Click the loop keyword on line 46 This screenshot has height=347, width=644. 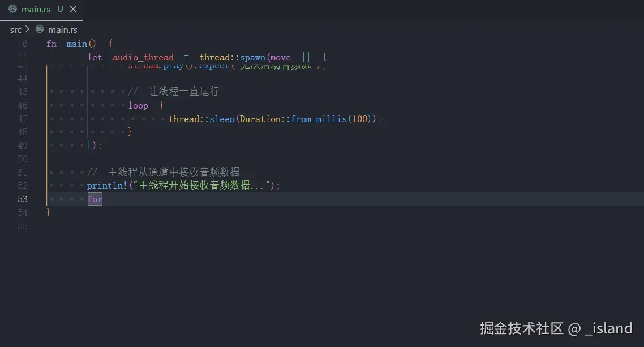[138, 105]
